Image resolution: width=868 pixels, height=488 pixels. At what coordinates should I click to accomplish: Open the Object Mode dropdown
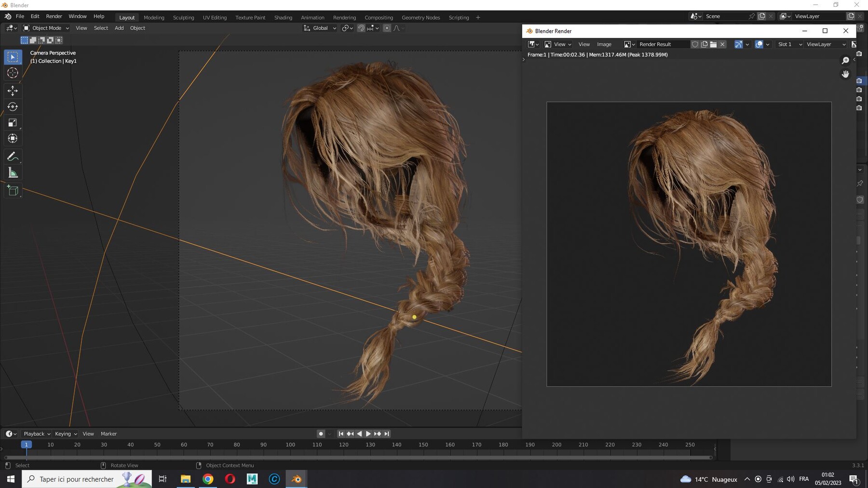coord(46,28)
